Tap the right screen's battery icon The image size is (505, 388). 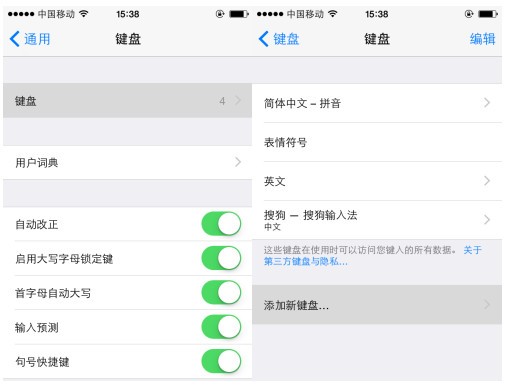click(x=488, y=14)
